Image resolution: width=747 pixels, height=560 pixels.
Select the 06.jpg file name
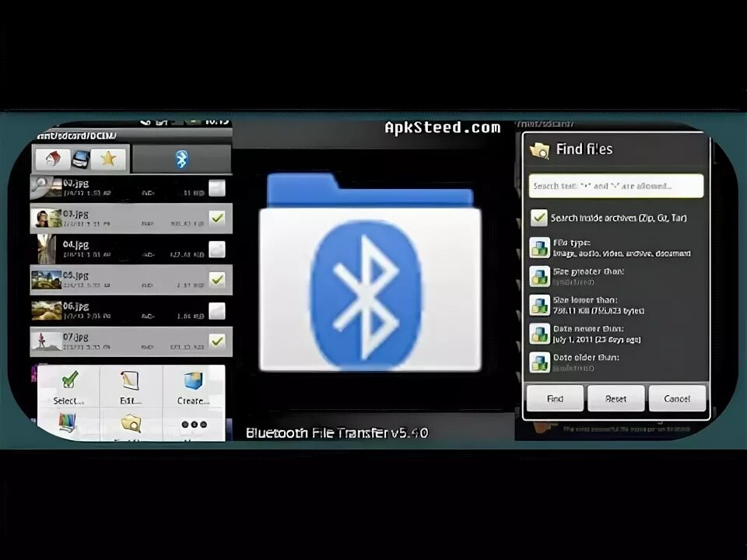point(75,306)
